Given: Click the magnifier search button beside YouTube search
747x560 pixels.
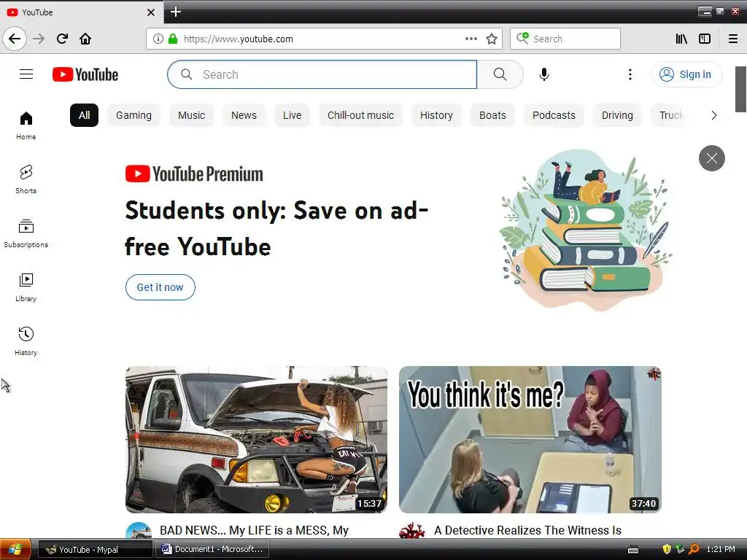Looking at the screenshot, I should [500, 74].
